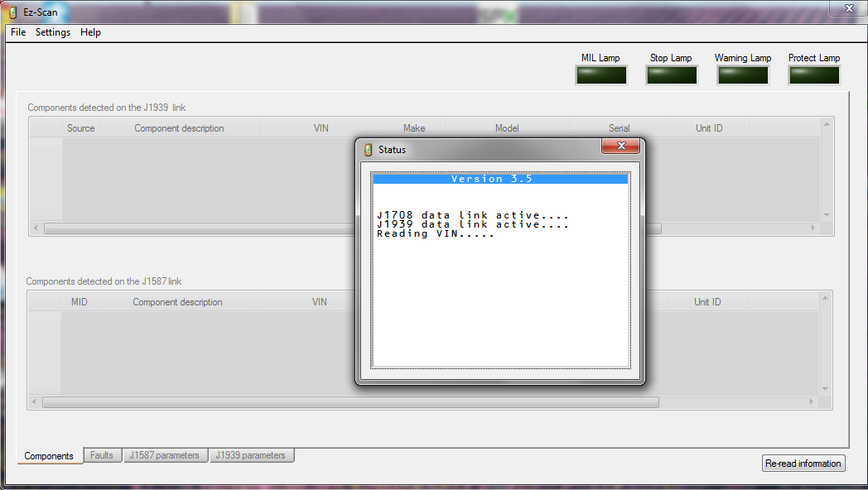The width and height of the screenshot is (868, 490).
Task: Select the Components tab
Action: (49, 456)
